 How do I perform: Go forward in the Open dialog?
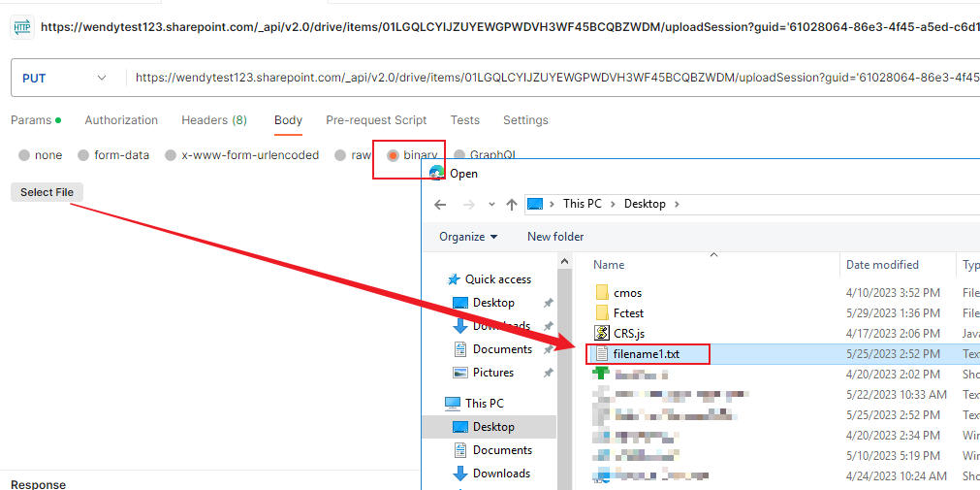coord(468,204)
